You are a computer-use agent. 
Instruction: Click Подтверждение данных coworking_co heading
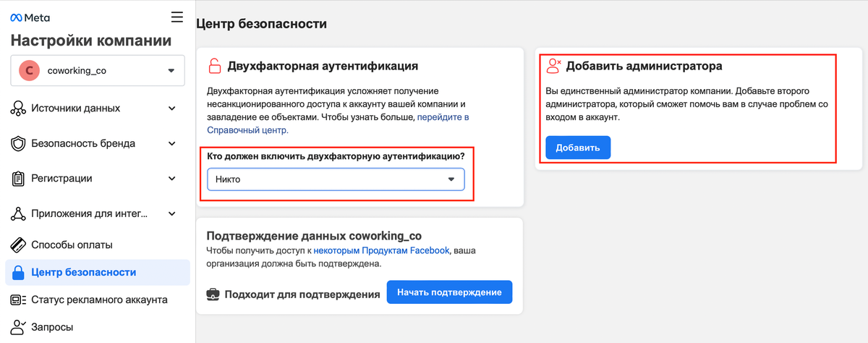pyautogui.click(x=314, y=236)
